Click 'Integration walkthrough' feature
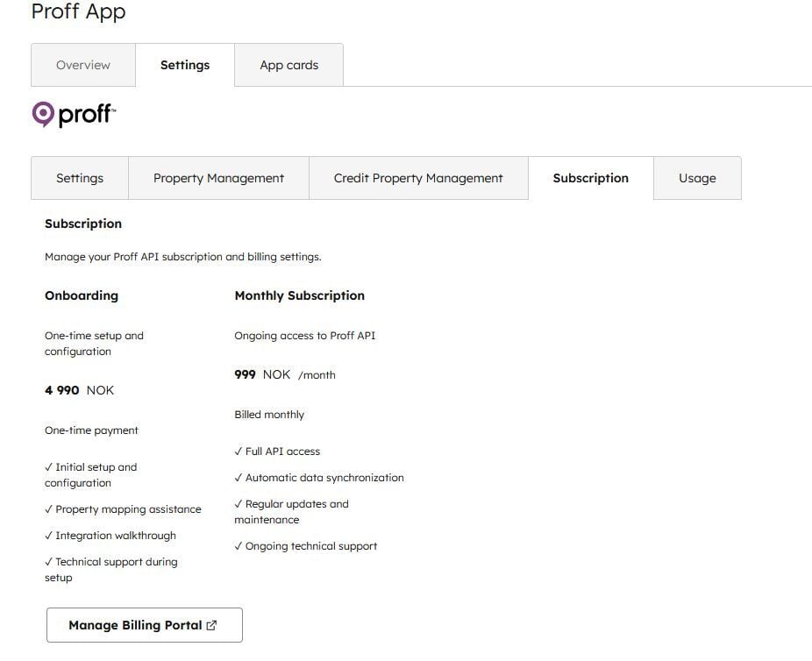Viewport: 812px width, 661px height. click(110, 536)
